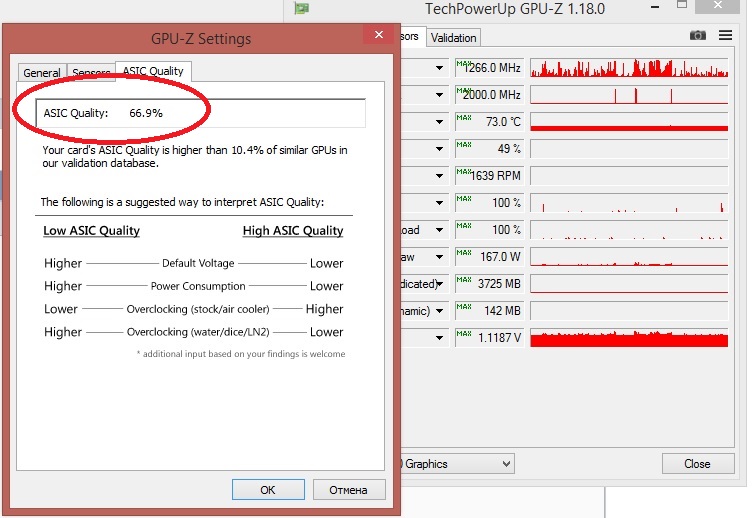Click the High ASIC Quality heading
Screen dimensions: 752x518
tap(293, 231)
